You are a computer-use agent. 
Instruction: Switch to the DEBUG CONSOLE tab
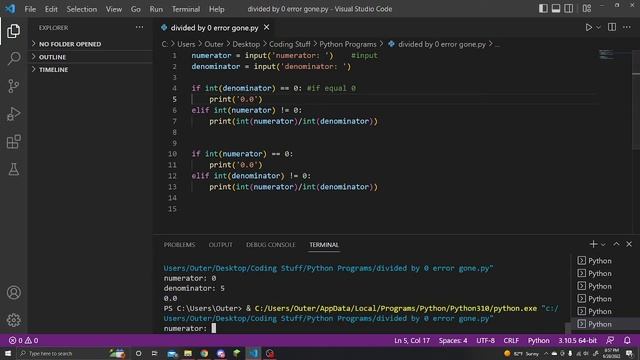coord(271,244)
